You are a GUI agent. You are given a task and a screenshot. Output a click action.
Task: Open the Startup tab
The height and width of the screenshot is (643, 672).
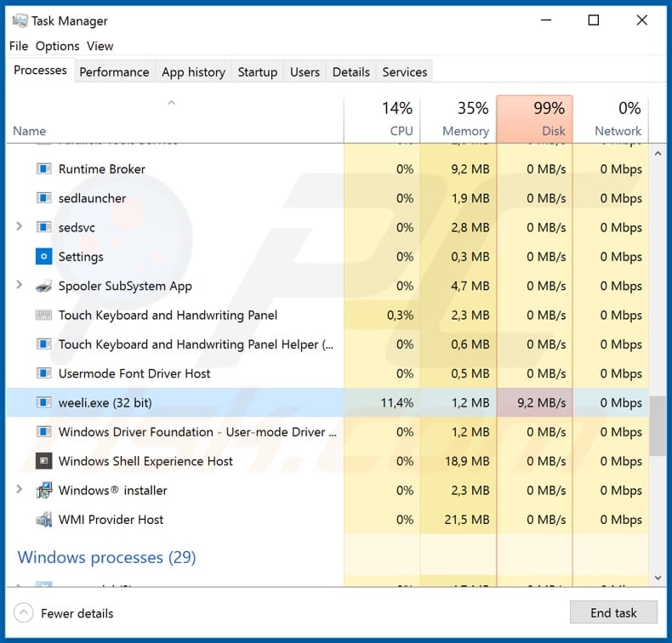[x=258, y=72]
